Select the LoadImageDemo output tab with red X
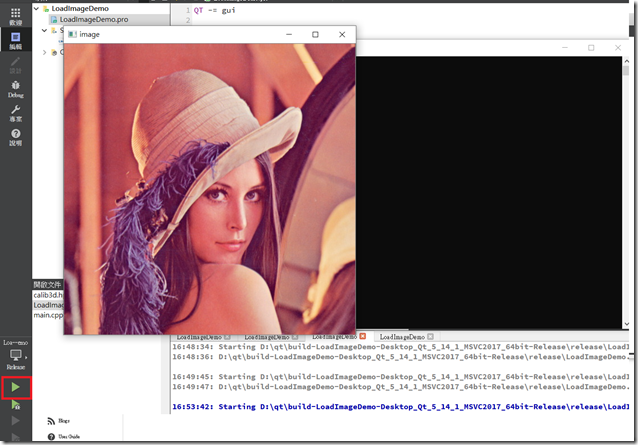The width and height of the screenshot is (638, 445). (334, 336)
